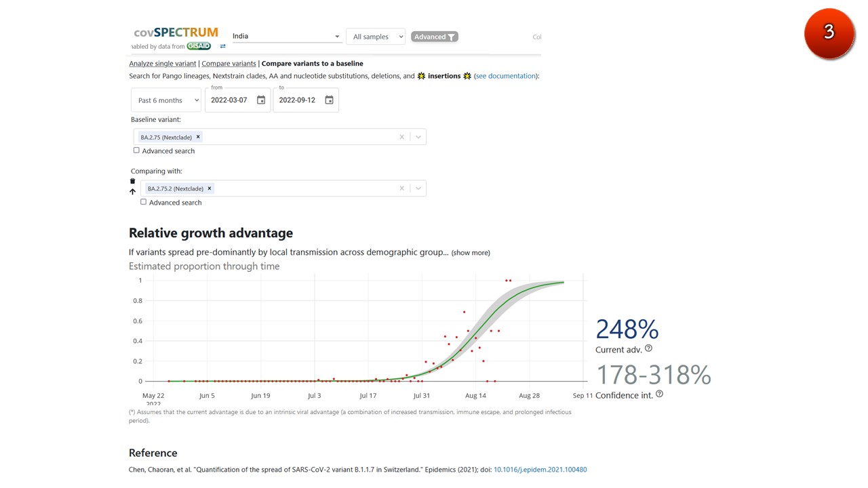This screenshot has width=868, height=488.
Task: Switch to Analyze single variant
Action: coord(163,64)
